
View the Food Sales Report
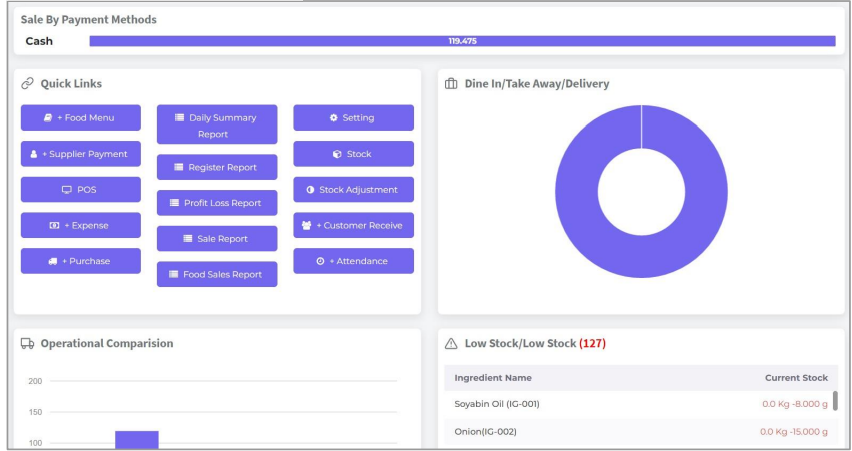click(217, 274)
